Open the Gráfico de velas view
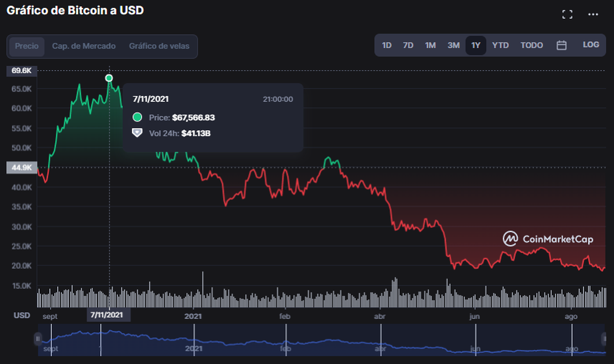The width and height of the screenshot is (614, 364). click(x=159, y=46)
